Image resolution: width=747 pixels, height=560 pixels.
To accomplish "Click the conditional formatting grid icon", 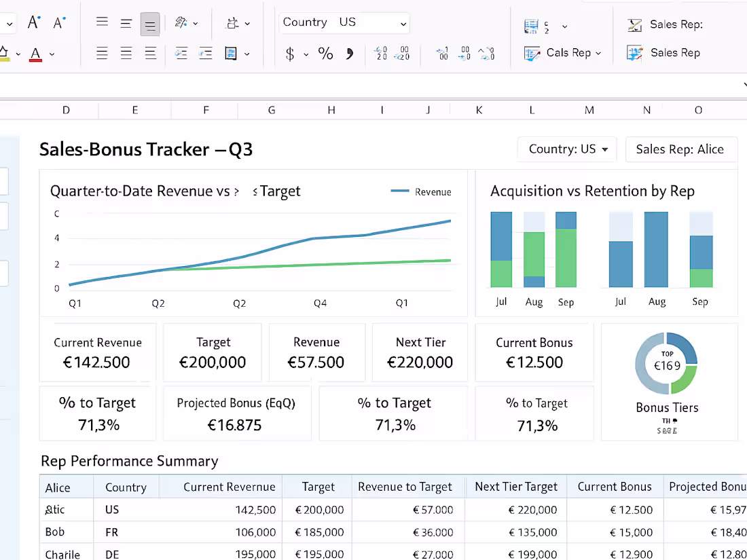I will pos(531,26).
